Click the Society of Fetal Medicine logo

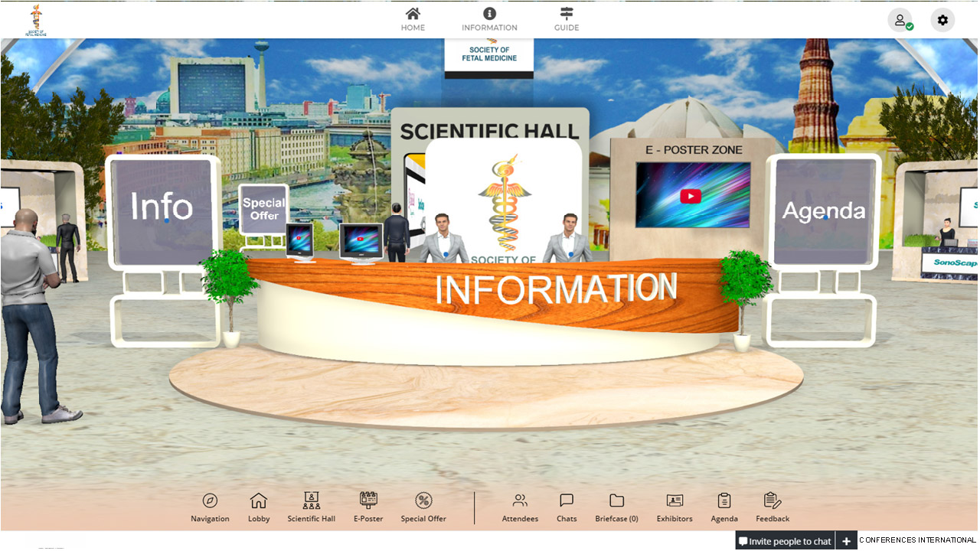[36, 20]
